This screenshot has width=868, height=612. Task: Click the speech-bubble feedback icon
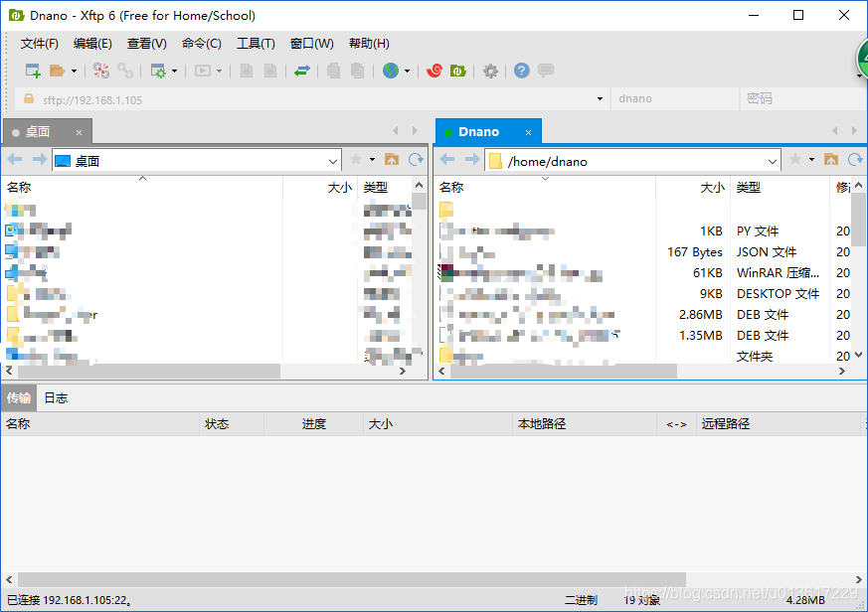point(546,71)
